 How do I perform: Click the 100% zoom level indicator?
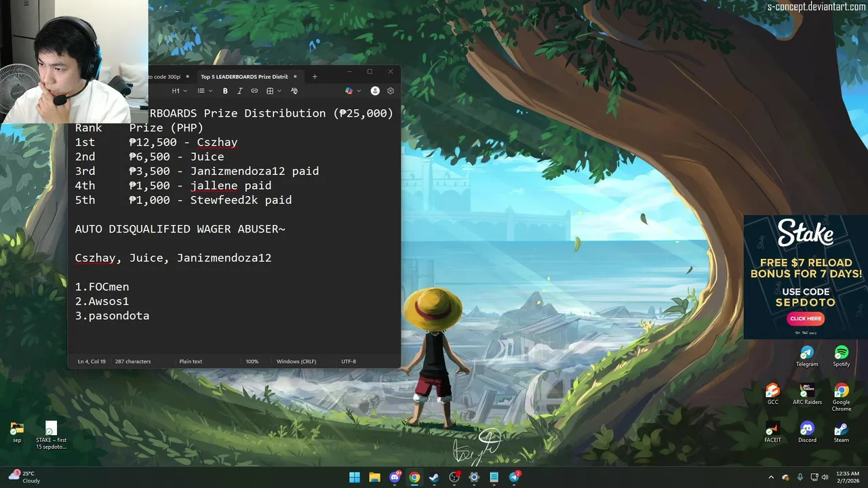[252, 361]
